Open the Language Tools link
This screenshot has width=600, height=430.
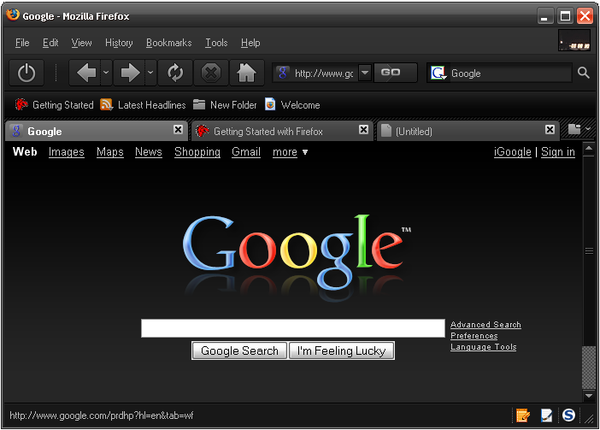[483, 347]
